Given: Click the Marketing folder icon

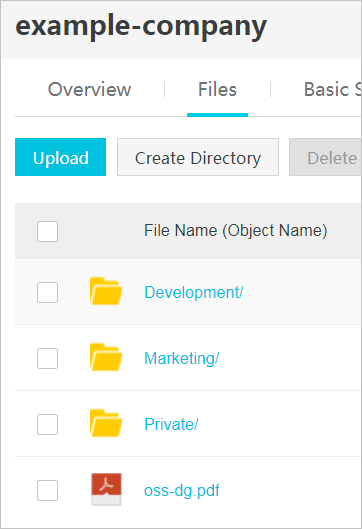Looking at the screenshot, I should [106, 357].
